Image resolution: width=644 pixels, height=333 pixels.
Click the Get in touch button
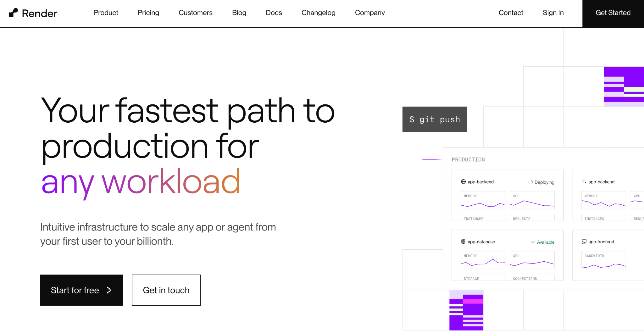point(166,290)
